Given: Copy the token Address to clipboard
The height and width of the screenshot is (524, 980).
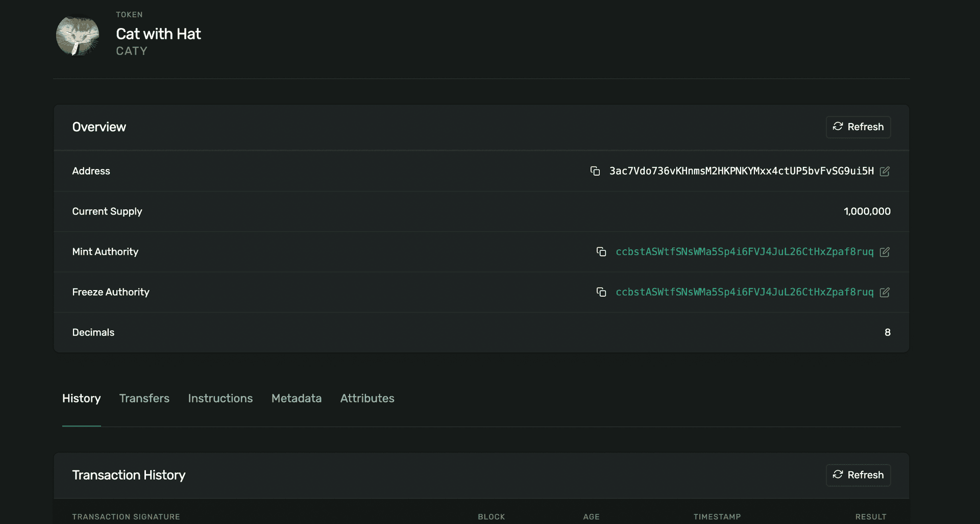Looking at the screenshot, I should [596, 171].
